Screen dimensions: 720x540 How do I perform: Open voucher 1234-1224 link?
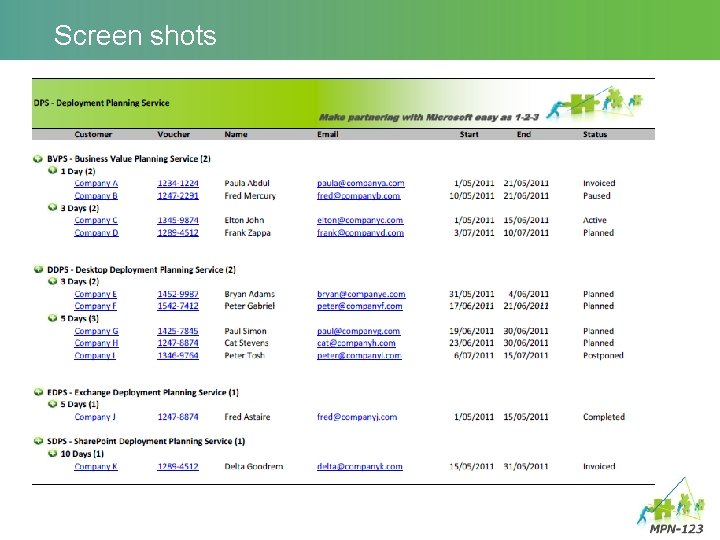178,183
